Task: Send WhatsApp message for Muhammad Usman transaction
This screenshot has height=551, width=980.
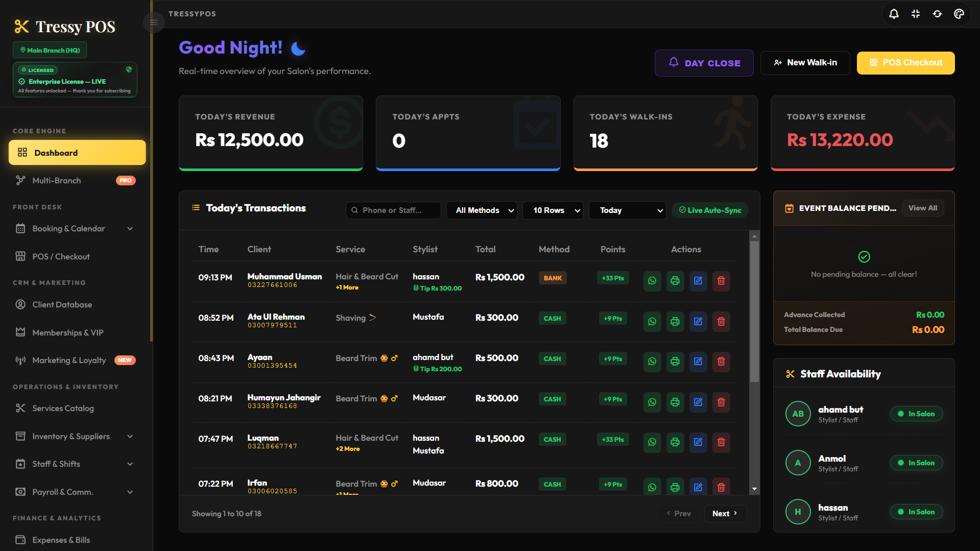Action: coord(652,280)
